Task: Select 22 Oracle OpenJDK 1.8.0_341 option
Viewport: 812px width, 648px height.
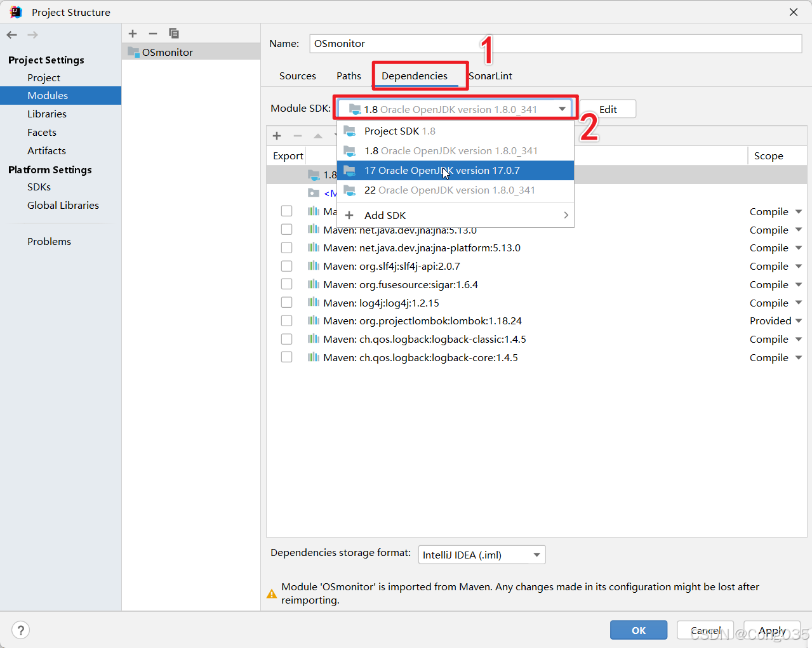Action: (x=455, y=190)
